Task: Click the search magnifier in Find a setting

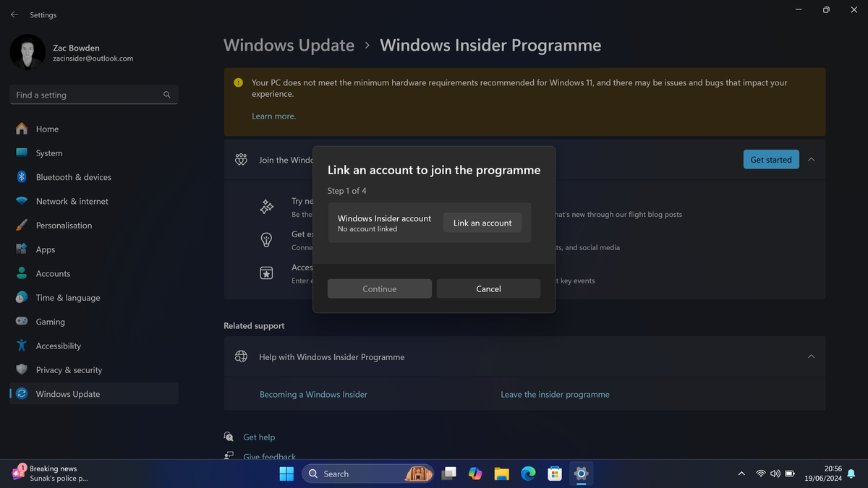Action: [167, 95]
